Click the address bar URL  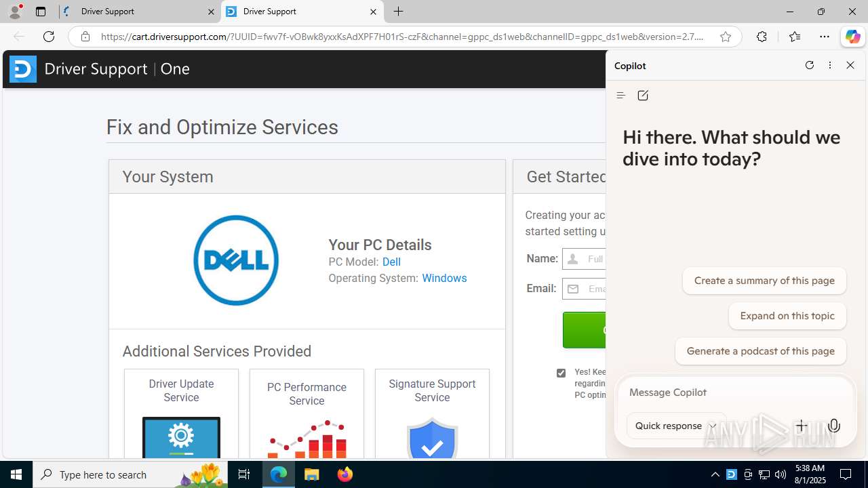402,37
